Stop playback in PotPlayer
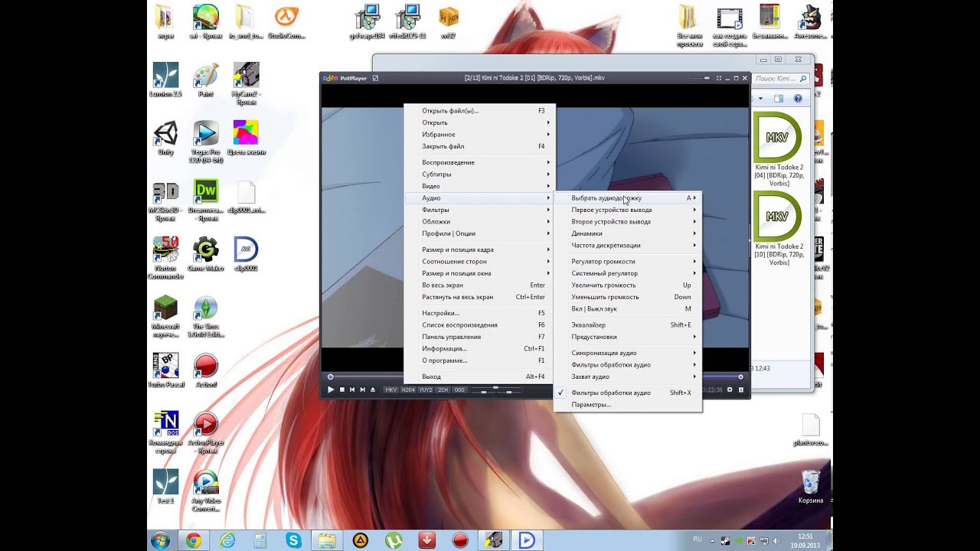This screenshot has height=551, width=980. click(x=341, y=390)
